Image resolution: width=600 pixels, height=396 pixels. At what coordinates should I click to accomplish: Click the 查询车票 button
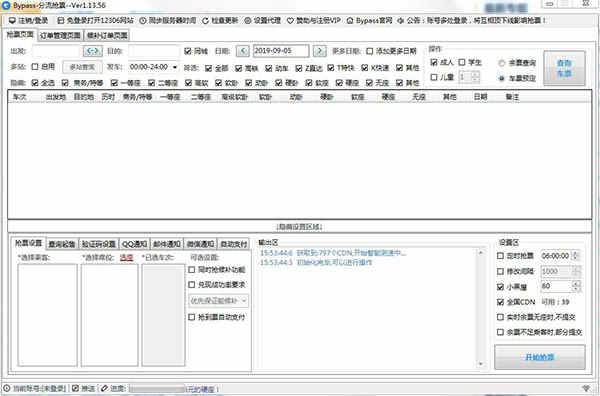point(564,68)
